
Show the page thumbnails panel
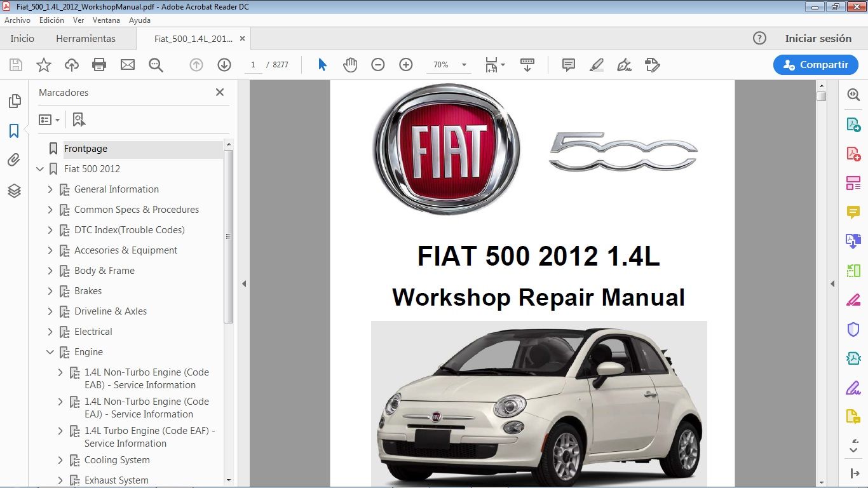pos(14,101)
